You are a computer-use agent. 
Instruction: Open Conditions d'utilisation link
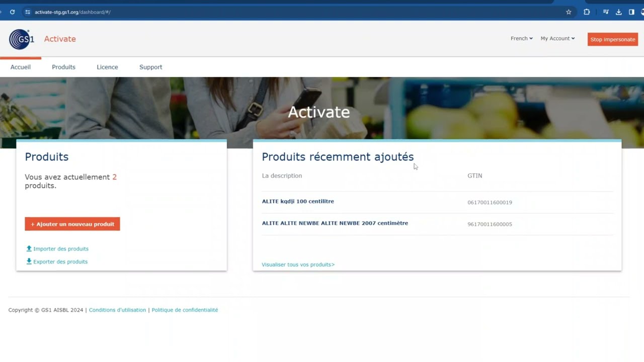(x=117, y=310)
